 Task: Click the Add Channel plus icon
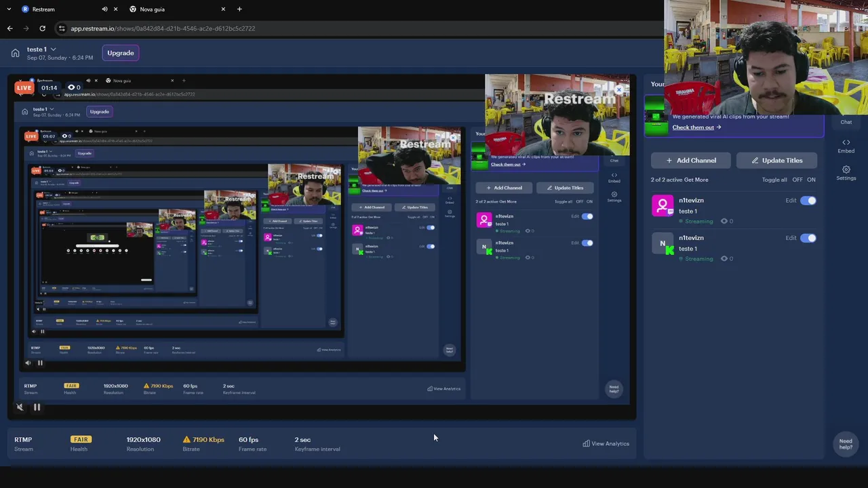click(669, 161)
